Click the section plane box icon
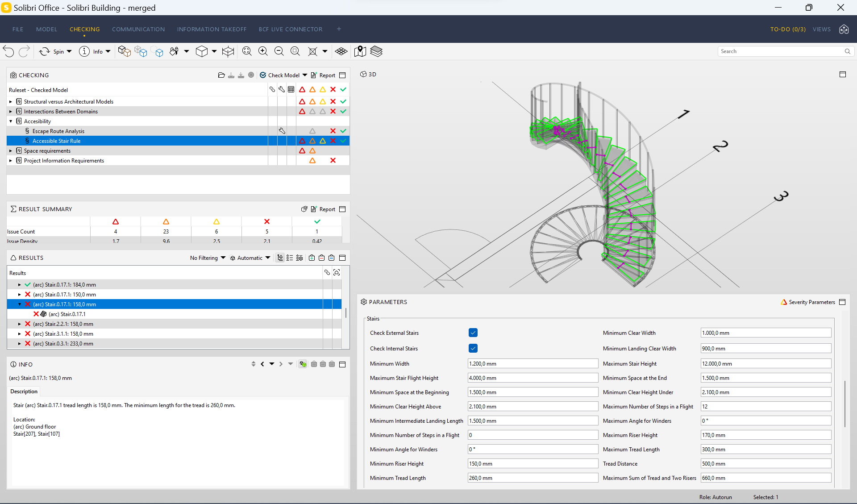 (228, 51)
